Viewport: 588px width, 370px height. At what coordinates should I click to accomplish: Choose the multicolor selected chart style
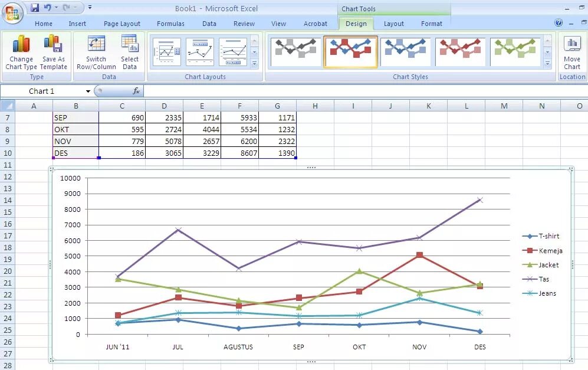tap(350, 52)
